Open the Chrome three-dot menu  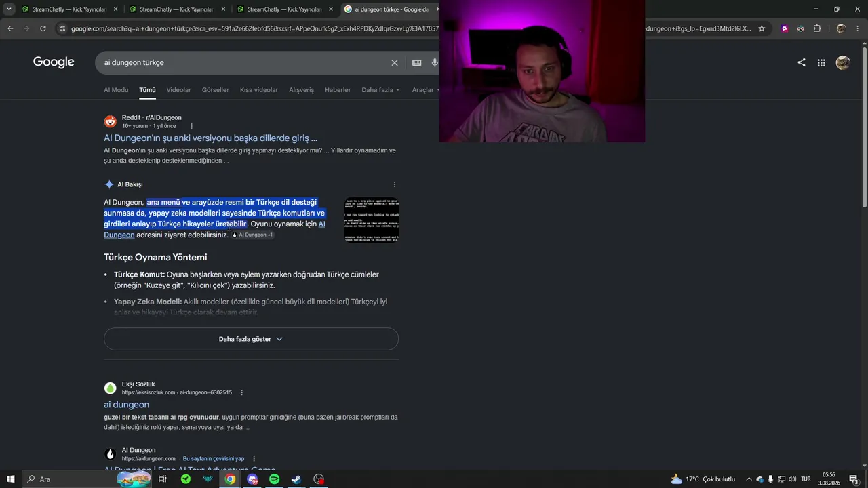pos(858,28)
